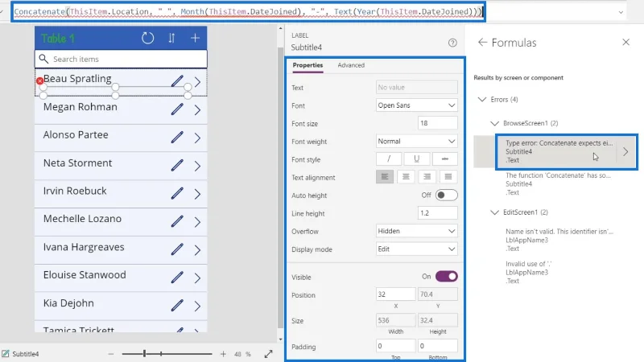Click the sort icon in Table 1 header
The width and height of the screenshot is (644, 362).
[171, 38]
